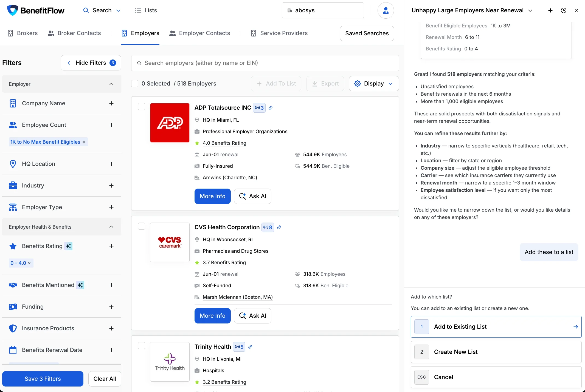
Task: Open Trinity Health external link icon
Action: coord(250,347)
